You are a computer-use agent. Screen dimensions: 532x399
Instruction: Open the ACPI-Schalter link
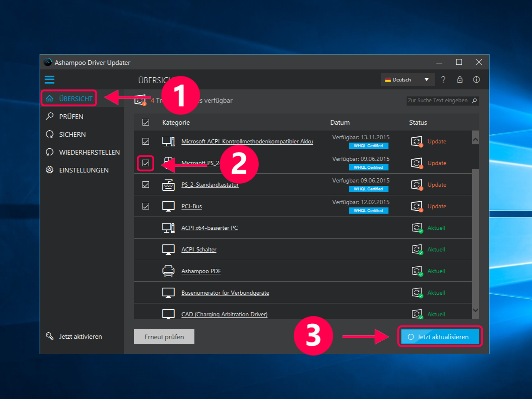pos(199,249)
